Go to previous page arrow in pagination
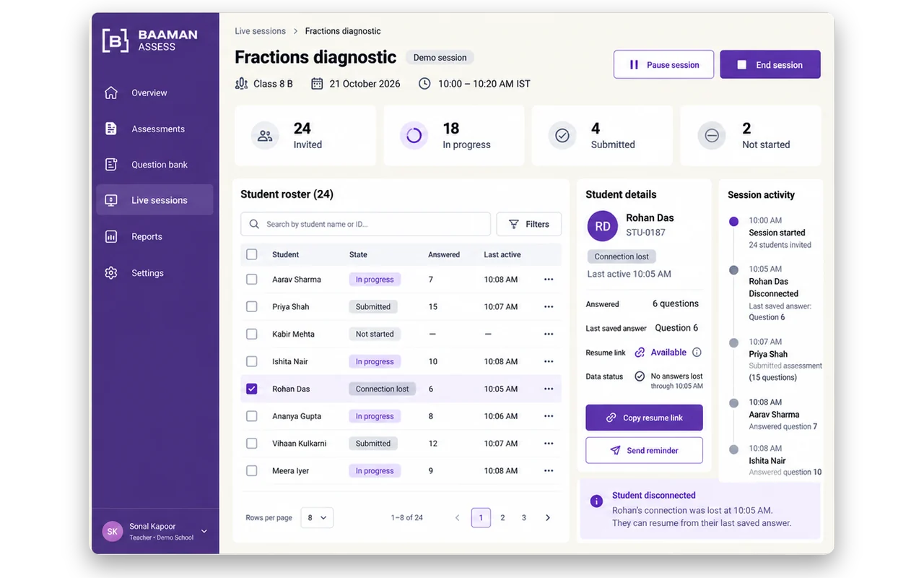Viewport: 924px width, 578px height. click(x=457, y=517)
